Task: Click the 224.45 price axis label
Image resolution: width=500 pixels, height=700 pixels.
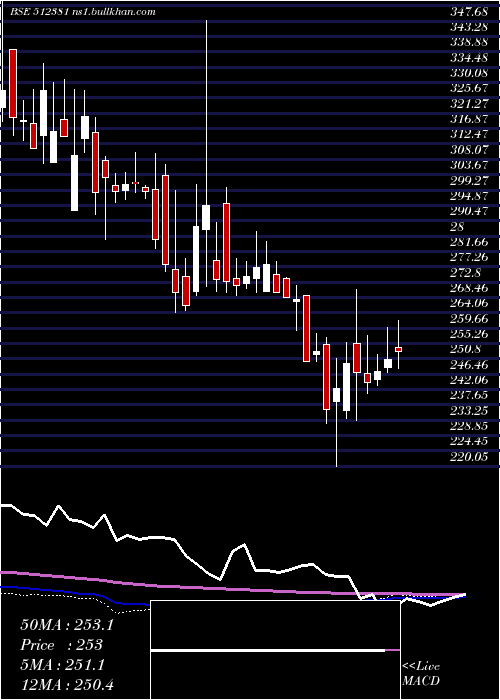Action: [468, 441]
